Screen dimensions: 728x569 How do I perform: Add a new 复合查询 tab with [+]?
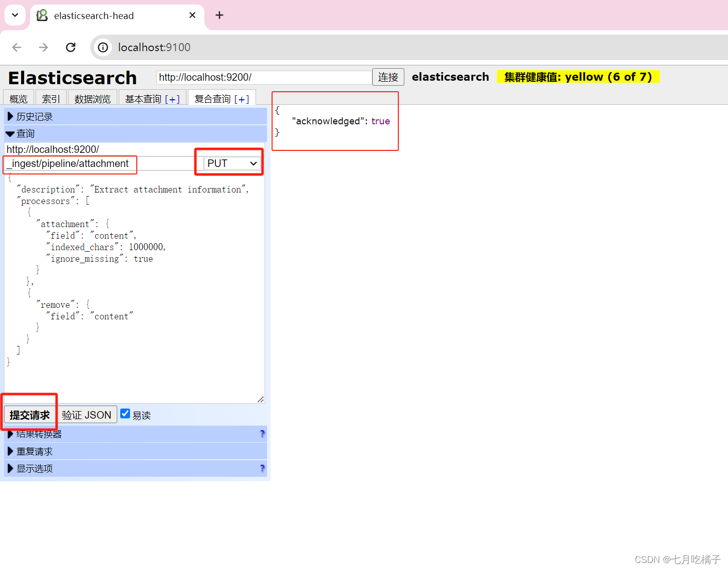tap(241, 99)
